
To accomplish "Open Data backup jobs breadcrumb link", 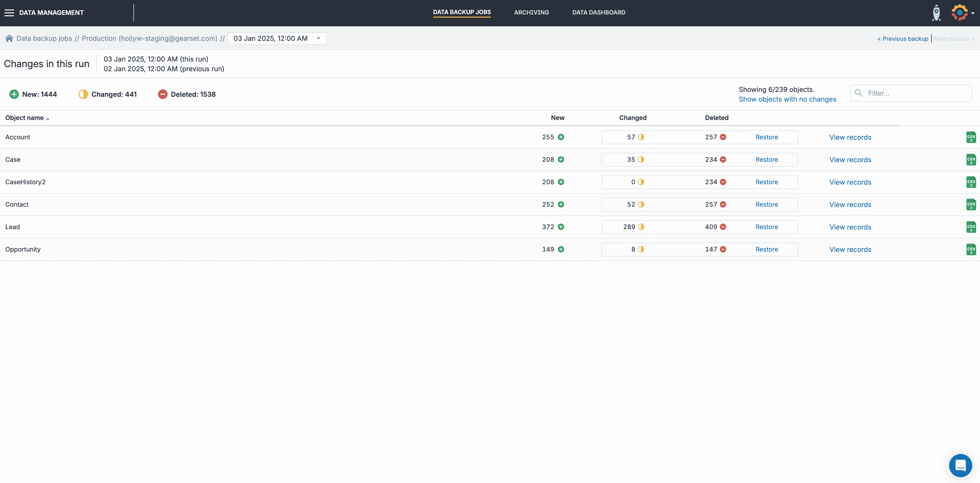I will (44, 39).
